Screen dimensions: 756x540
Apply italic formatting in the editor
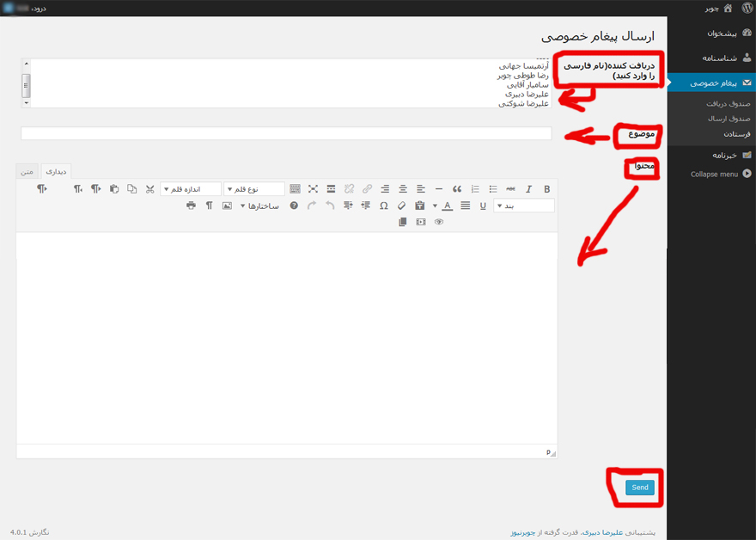click(529, 189)
